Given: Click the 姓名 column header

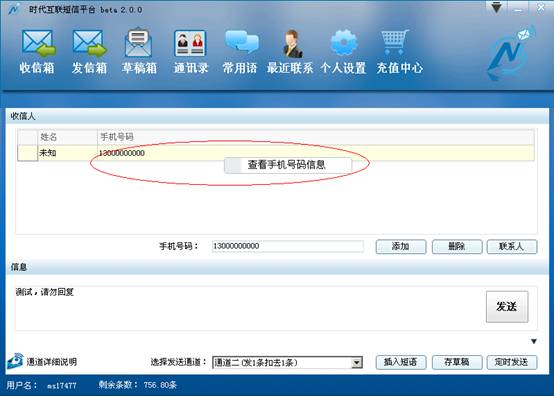Looking at the screenshot, I should point(67,137).
